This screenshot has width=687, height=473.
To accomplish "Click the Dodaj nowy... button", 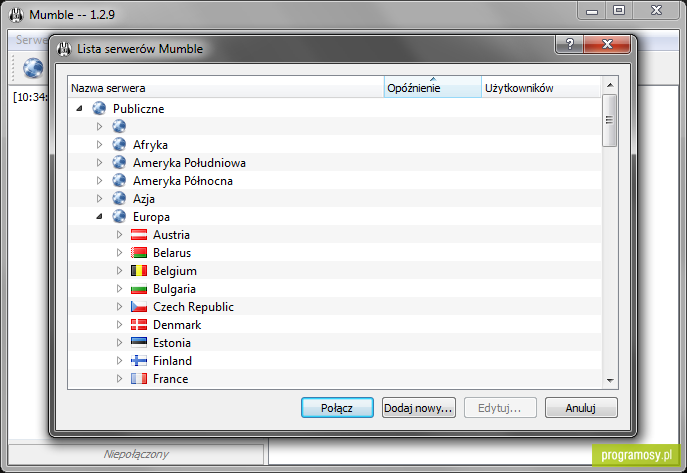I will point(418,408).
